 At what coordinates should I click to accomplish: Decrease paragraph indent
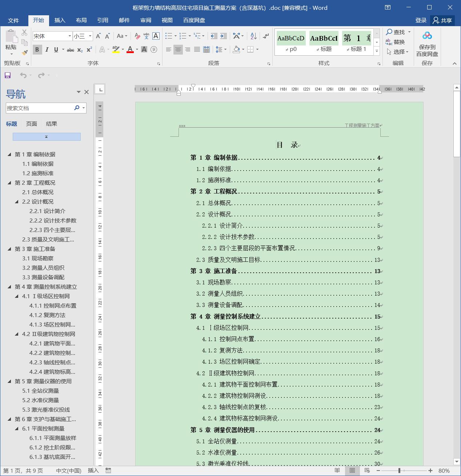tap(214, 36)
